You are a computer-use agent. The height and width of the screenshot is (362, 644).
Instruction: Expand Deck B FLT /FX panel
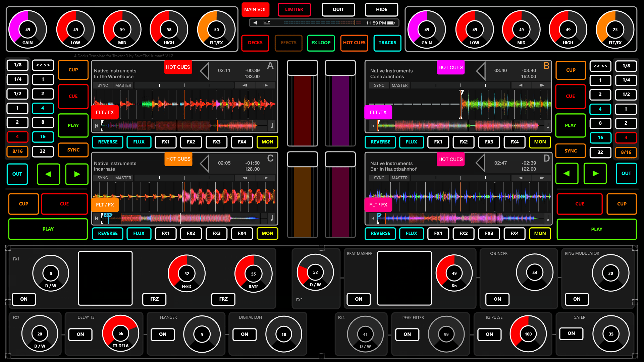[x=378, y=112]
